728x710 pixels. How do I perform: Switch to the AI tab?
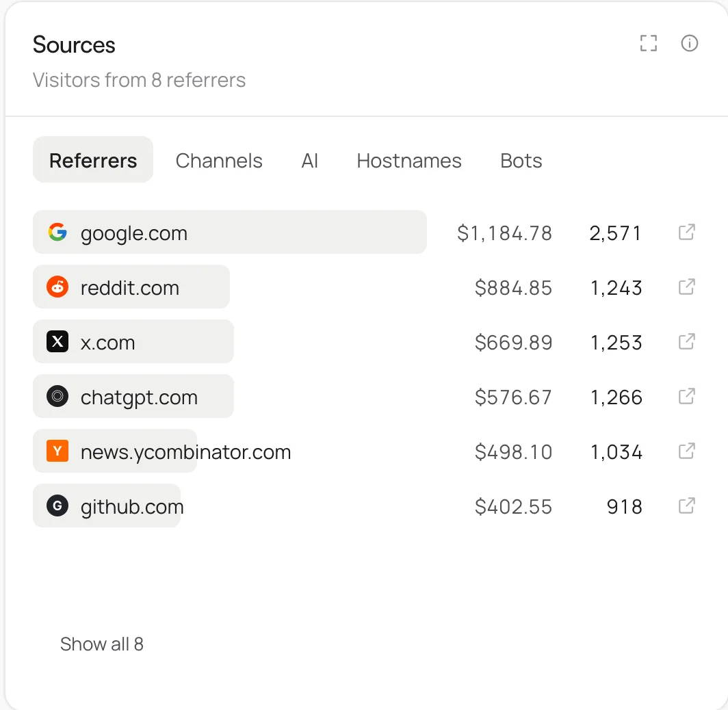[x=310, y=161]
